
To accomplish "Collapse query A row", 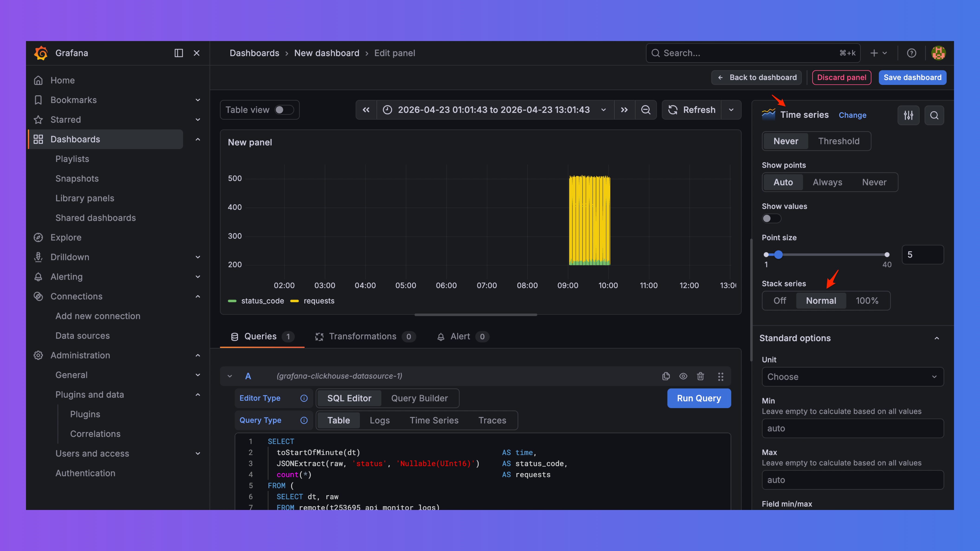I will click(230, 376).
